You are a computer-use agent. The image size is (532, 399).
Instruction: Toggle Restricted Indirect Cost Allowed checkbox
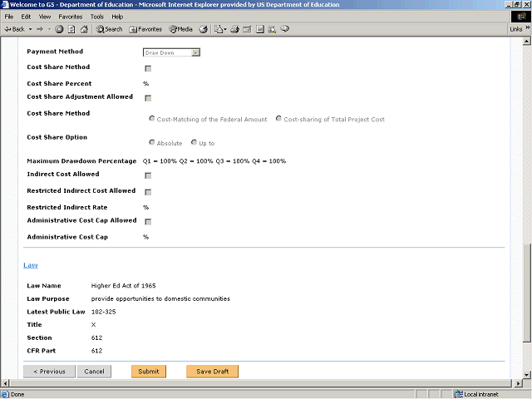[148, 192]
